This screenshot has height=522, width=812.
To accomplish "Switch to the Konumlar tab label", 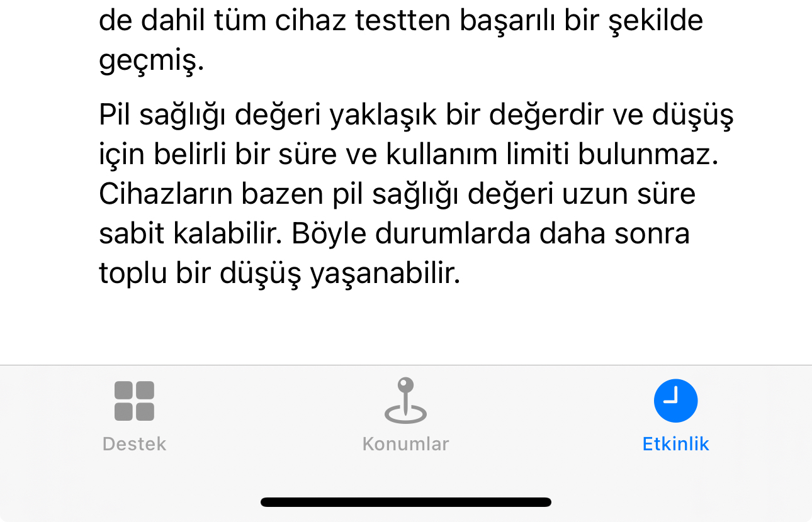I will point(406,444).
